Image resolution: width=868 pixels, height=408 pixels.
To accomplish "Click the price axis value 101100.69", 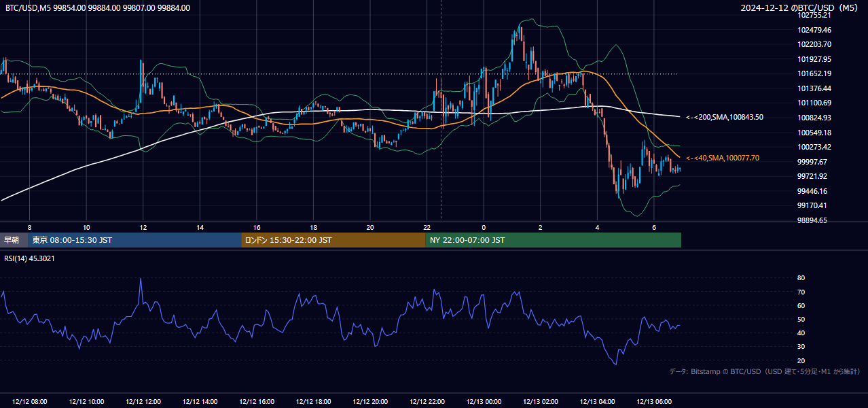I will coord(814,103).
